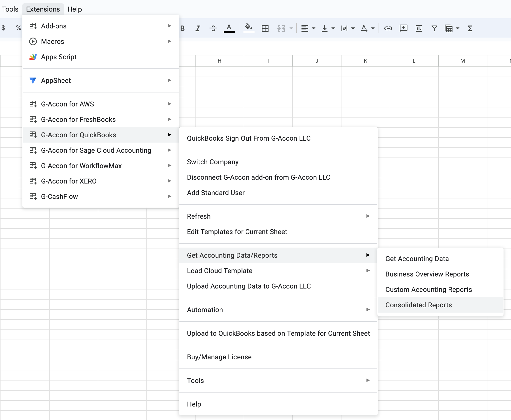Open the text color picker

(x=229, y=29)
